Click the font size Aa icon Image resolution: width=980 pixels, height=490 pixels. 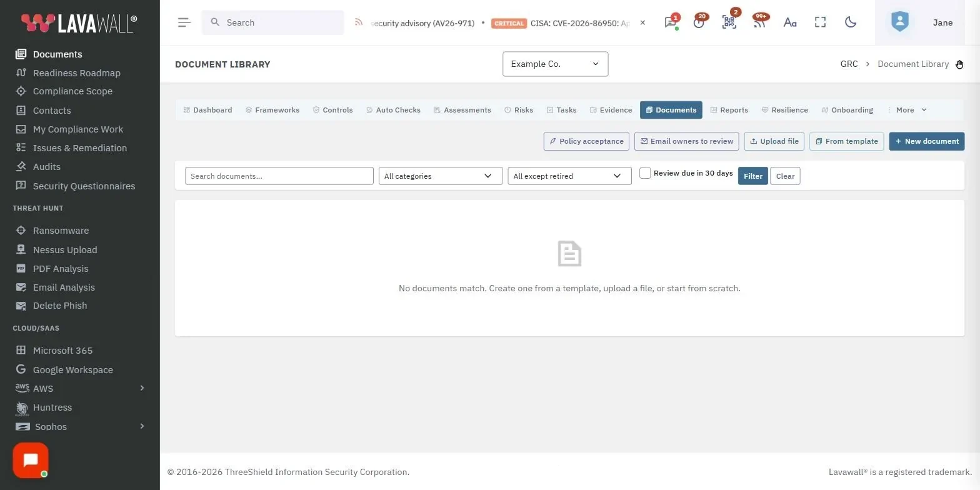[790, 22]
